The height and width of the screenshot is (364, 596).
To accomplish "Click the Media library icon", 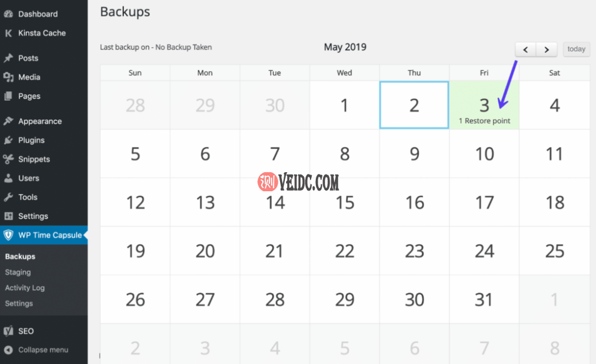I will coord(8,77).
